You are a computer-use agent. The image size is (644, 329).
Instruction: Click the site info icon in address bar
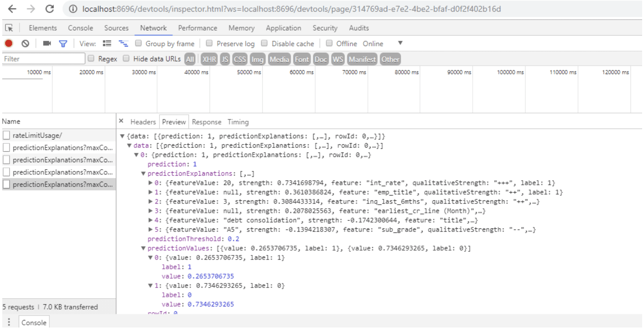pyautogui.click(x=73, y=9)
